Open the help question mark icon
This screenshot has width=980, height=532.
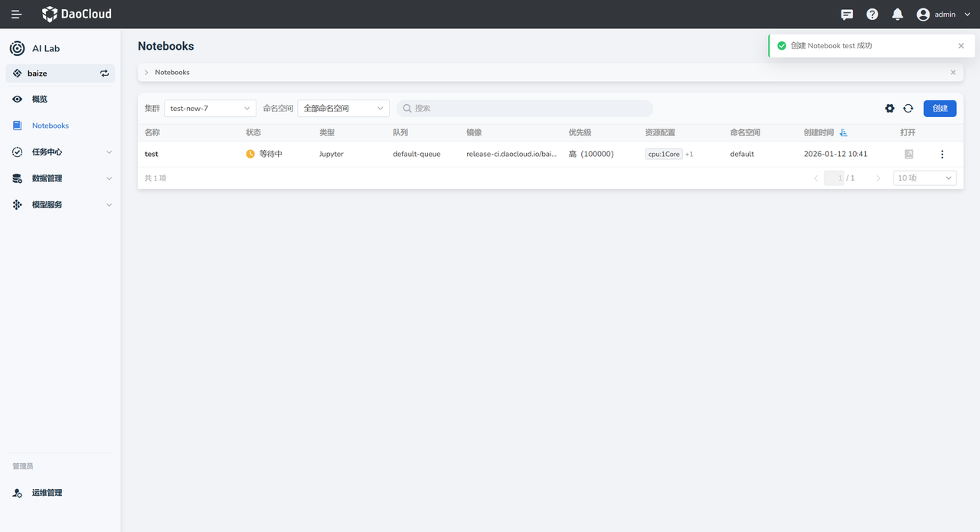872,15
